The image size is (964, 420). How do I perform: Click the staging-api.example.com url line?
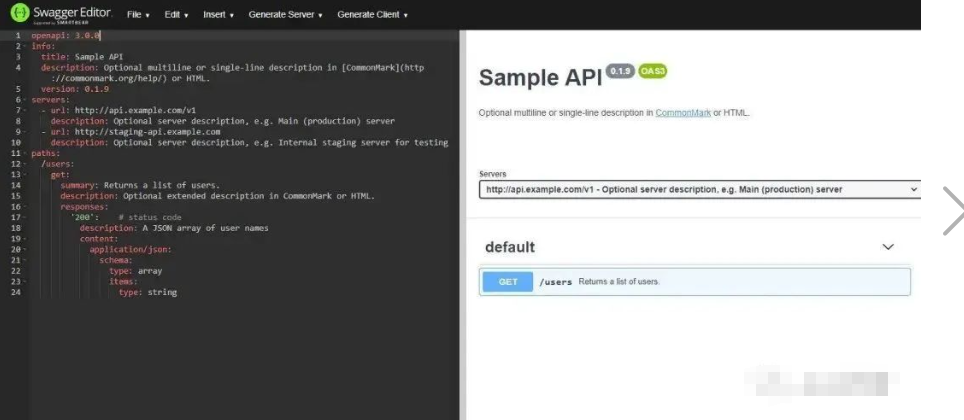130,132
